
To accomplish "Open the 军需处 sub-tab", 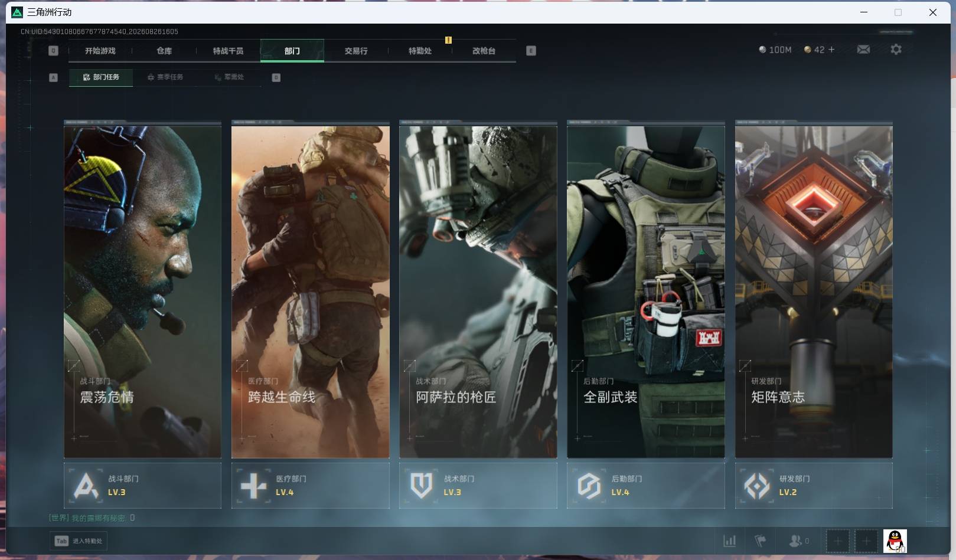I will pyautogui.click(x=230, y=77).
